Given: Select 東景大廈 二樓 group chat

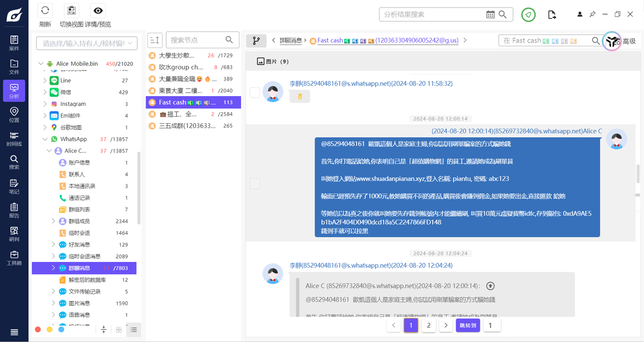Looking at the screenshot, I should pos(193,91).
